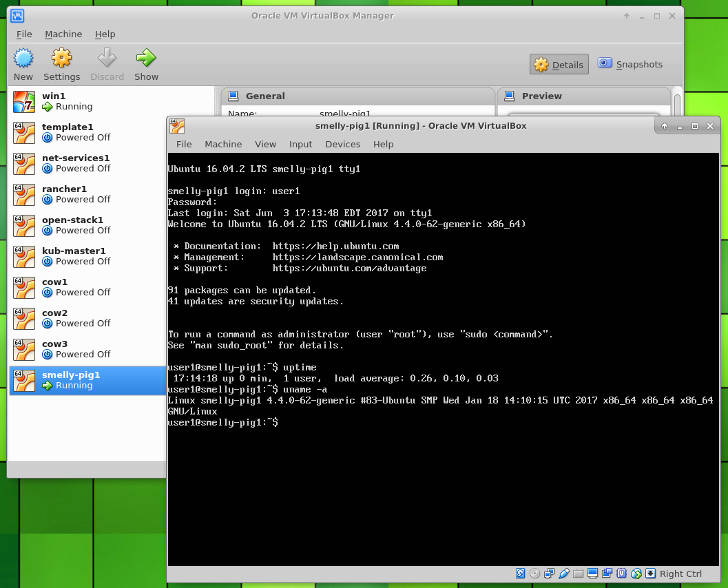Collapse the Preview section header
This screenshot has height=588, width=728.
point(583,96)
